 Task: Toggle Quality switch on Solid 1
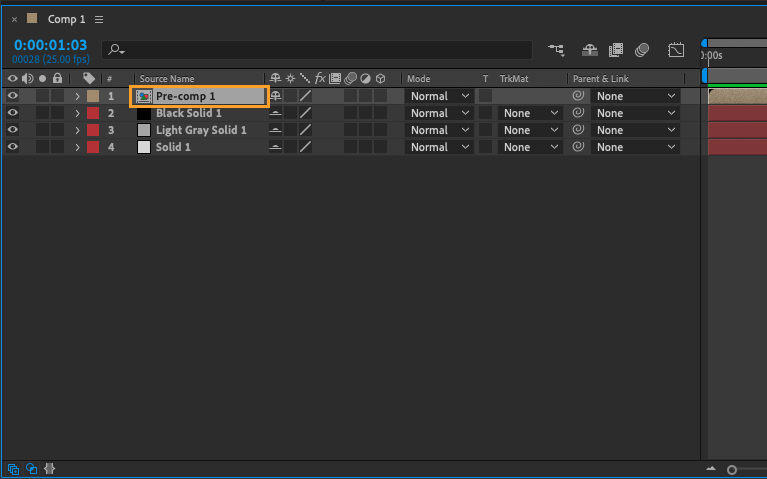point(305,147)
